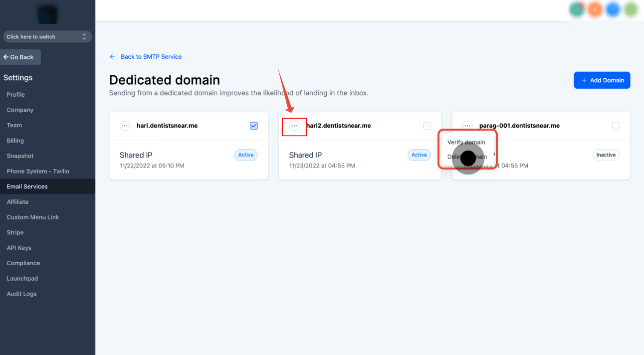Open the ellipsis menu for hari2.dentistsnear.me
This screenshot has height=355, width=644.
click(x=294, y=126)
